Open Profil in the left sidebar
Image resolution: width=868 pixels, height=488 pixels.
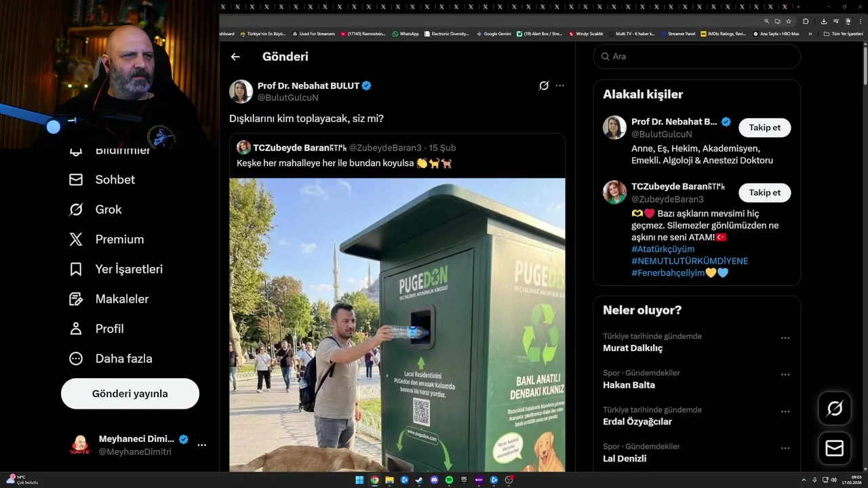click(96, 329)
